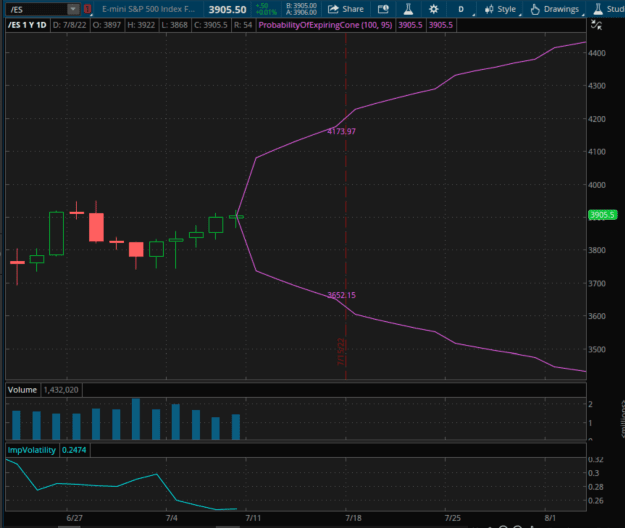Open the calendar clock events icon

click(x=383, y=9)
